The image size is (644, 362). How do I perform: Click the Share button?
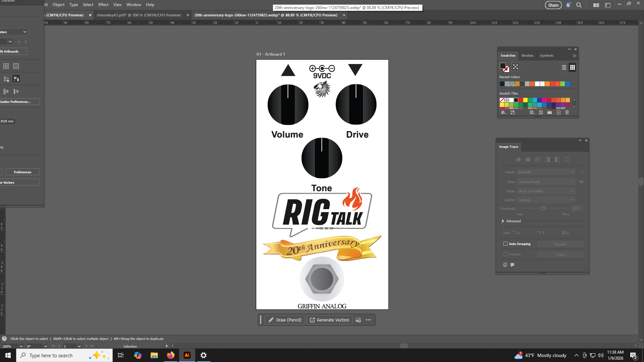tap(553, 5)
